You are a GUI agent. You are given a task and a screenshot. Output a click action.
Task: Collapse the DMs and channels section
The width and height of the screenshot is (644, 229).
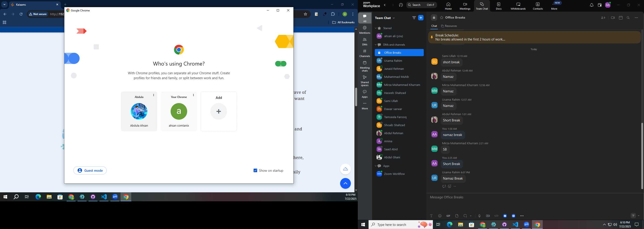375,45
